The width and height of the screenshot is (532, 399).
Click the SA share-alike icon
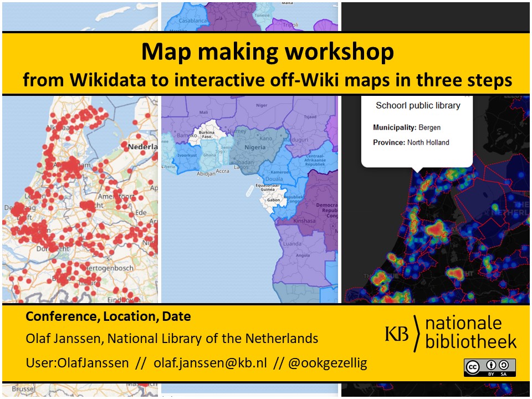tap(504, 365)
